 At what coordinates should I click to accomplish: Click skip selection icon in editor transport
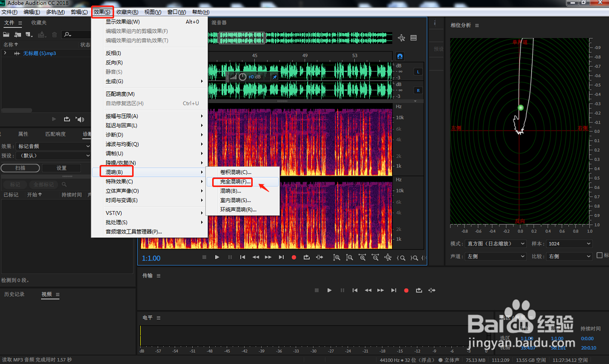click(x=319, y=257)
